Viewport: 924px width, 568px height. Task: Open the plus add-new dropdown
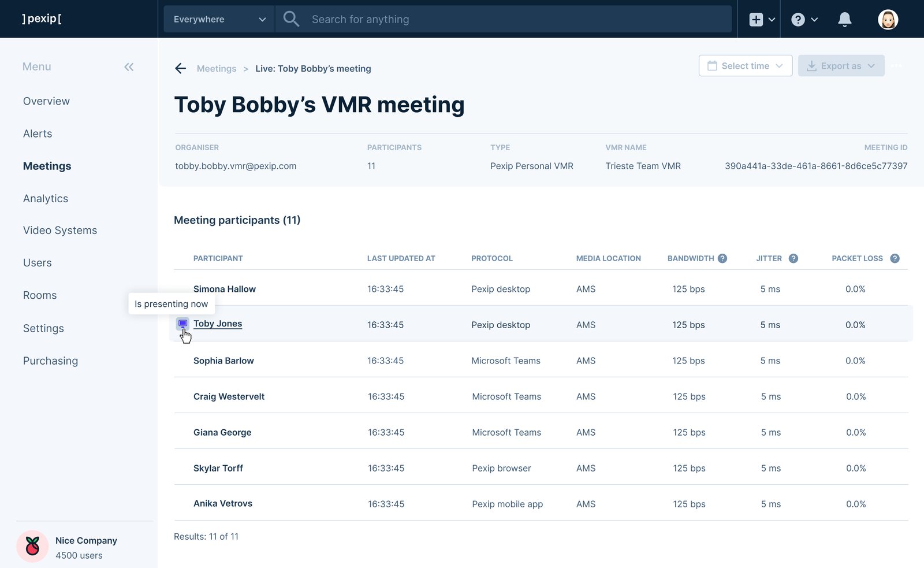click(762, 20)
